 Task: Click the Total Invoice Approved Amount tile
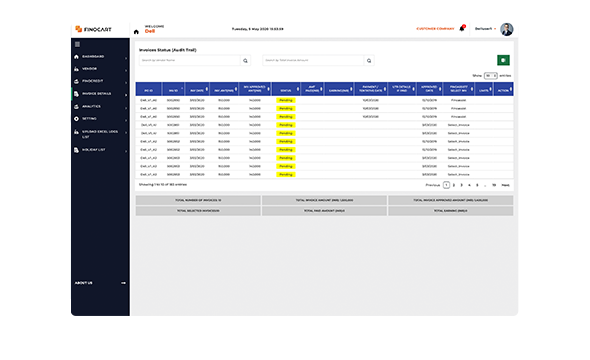[451, 201]
